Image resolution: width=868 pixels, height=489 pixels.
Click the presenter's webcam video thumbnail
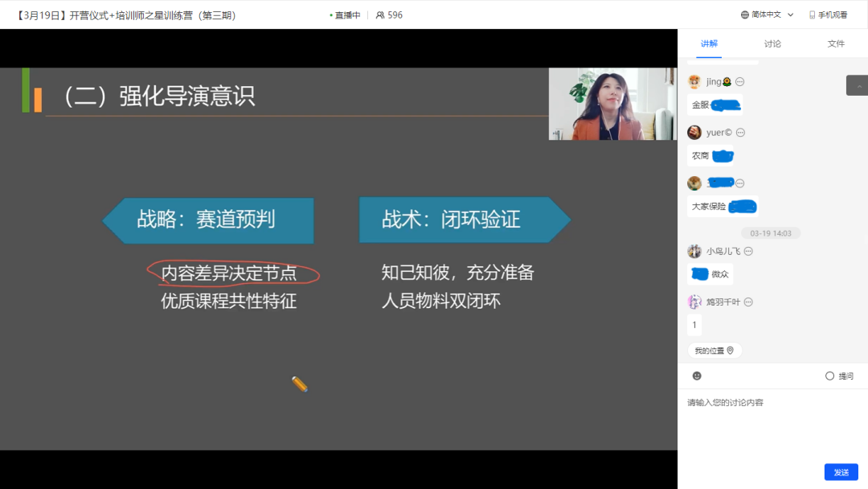click(x=612, y=104)
